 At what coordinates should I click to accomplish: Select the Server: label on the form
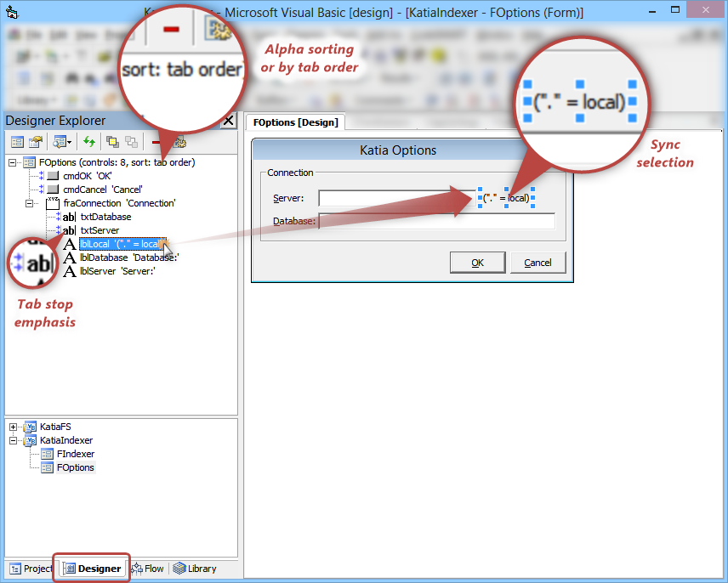[288, 199]
